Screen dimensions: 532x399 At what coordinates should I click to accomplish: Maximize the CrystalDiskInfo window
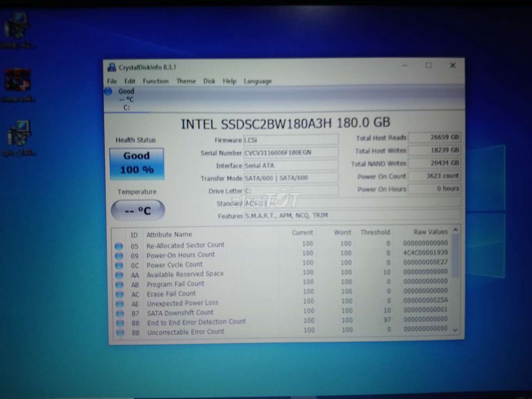(x=428, y=65)
